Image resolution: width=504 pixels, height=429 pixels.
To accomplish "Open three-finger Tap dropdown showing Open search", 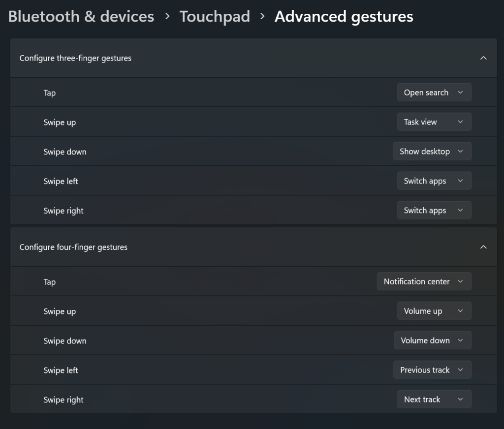I will click(434, 92).
